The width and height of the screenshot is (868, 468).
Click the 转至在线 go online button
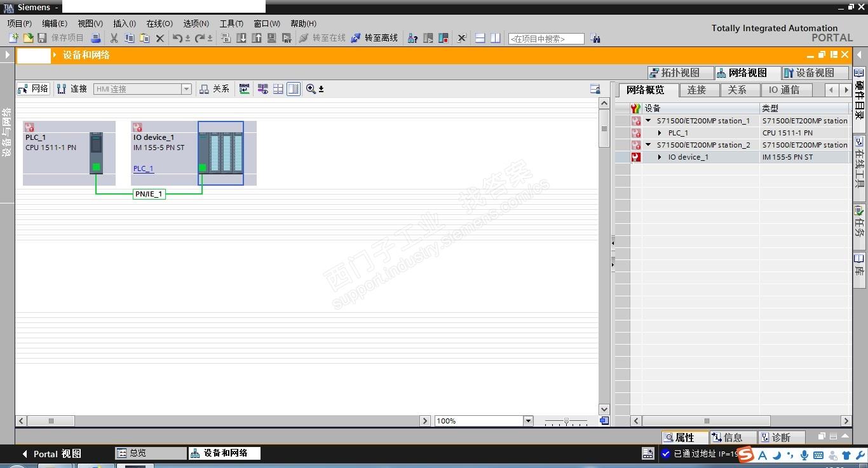[x=322, y=38]
